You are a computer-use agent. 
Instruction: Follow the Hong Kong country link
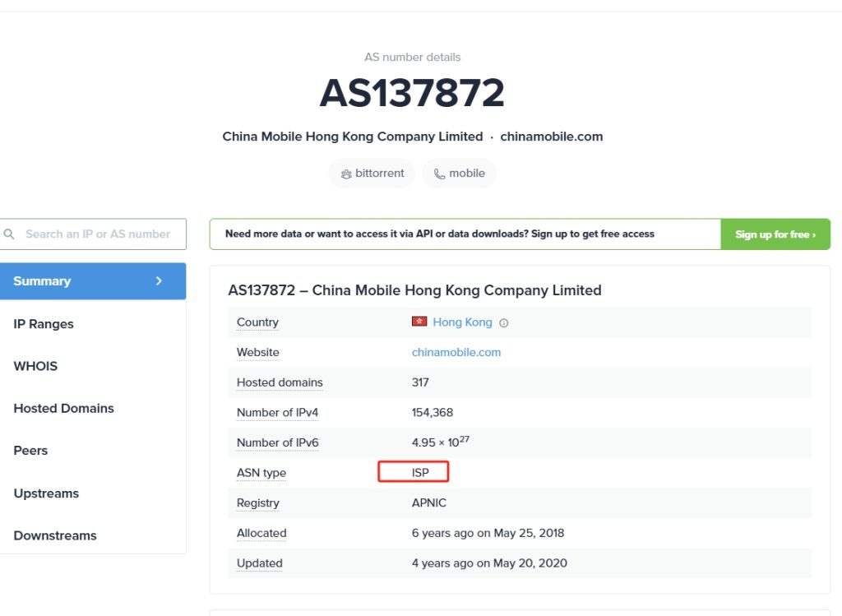pos(462,322)
